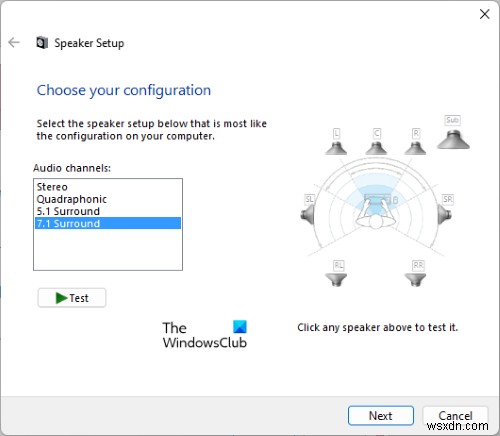Image resolution: width=500 pixels, height=436 pixels.
Task: Test the side left (SL) speaker
Action: click(x=308, y=214)
